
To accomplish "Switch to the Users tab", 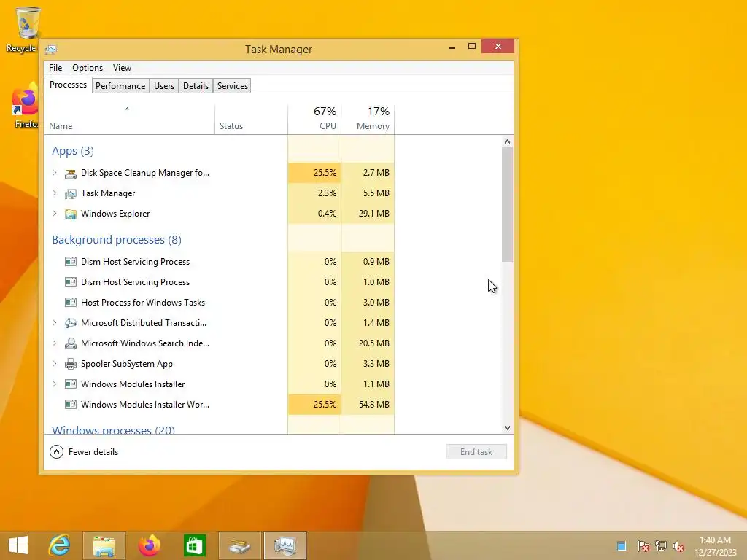I will click(164, 86).
